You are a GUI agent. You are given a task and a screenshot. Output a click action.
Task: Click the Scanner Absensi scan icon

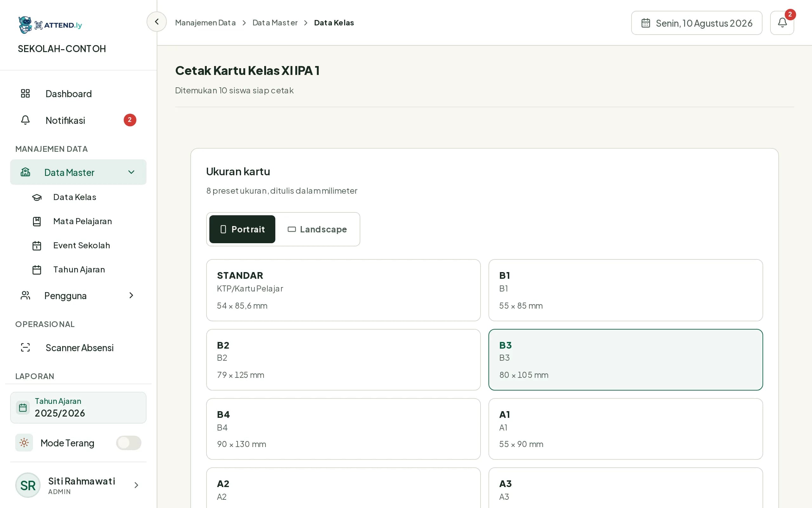click(25, 347)
